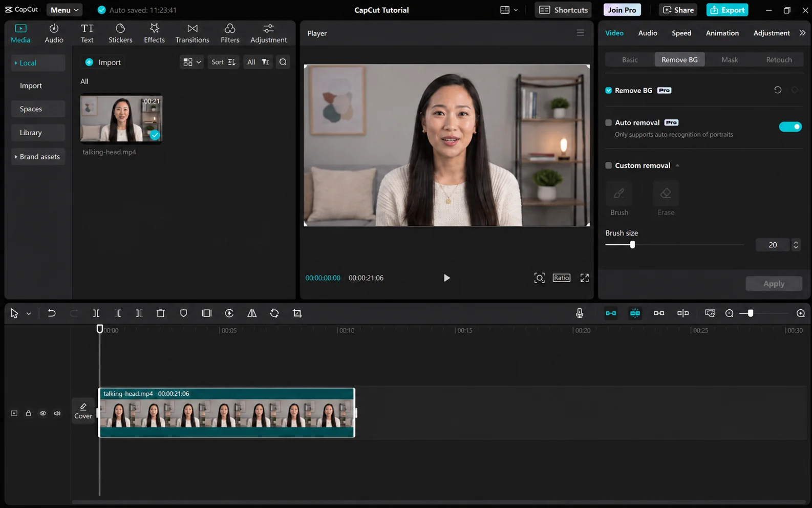Open the Filters category
Screen dimensions: 812x508
click(x=230, y=33)
